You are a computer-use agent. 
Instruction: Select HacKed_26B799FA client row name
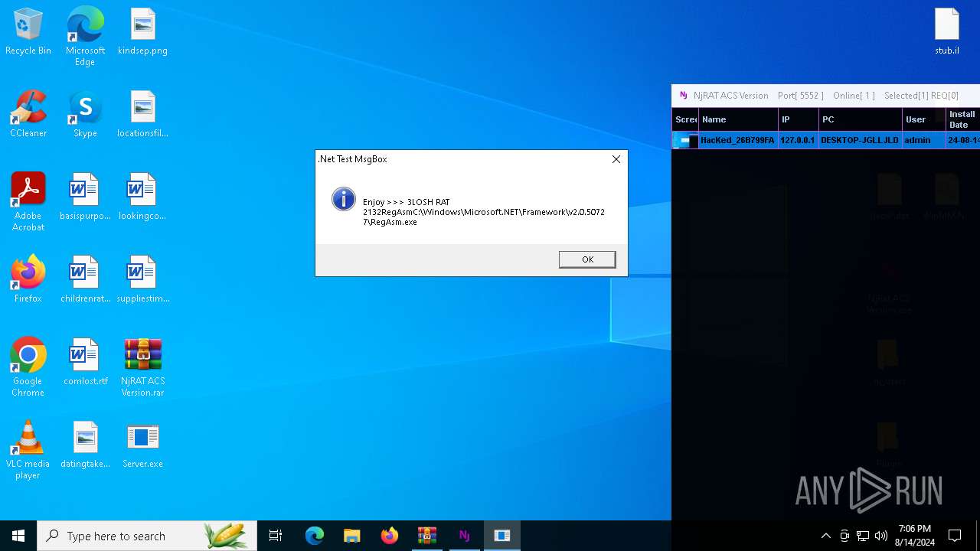[x=737, y=141]
